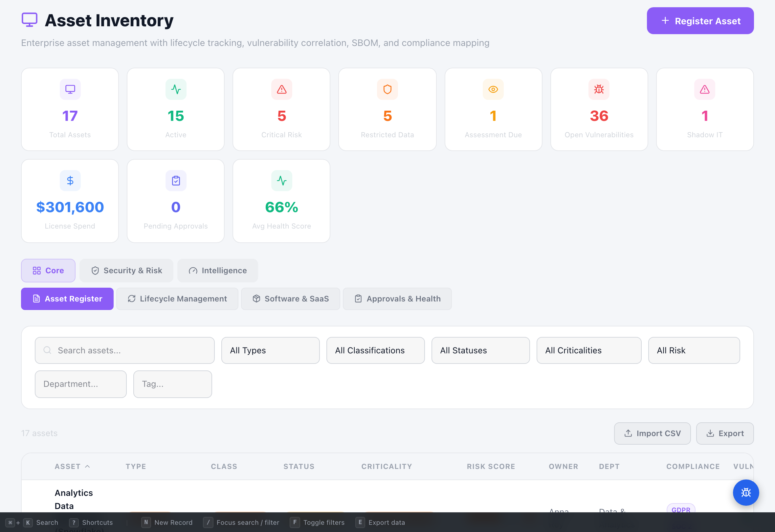Switch to the Software & SaaS tab
This screenshot has width=775, height=532.
coord(290,299)
